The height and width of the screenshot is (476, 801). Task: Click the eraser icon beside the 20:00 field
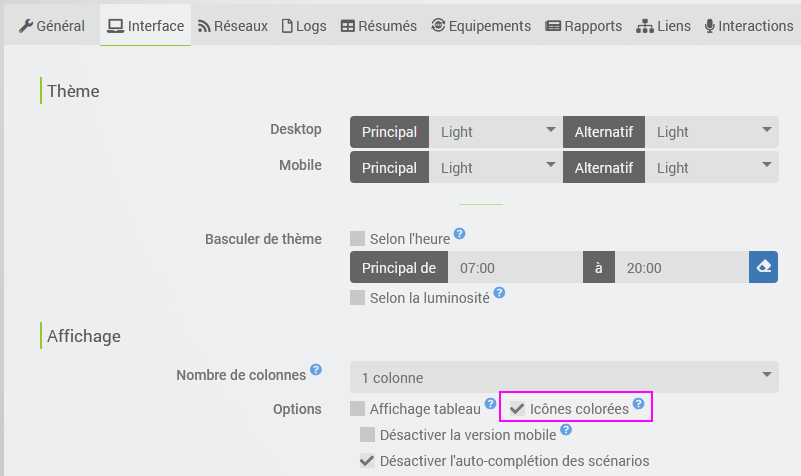[x=763, y=267]
